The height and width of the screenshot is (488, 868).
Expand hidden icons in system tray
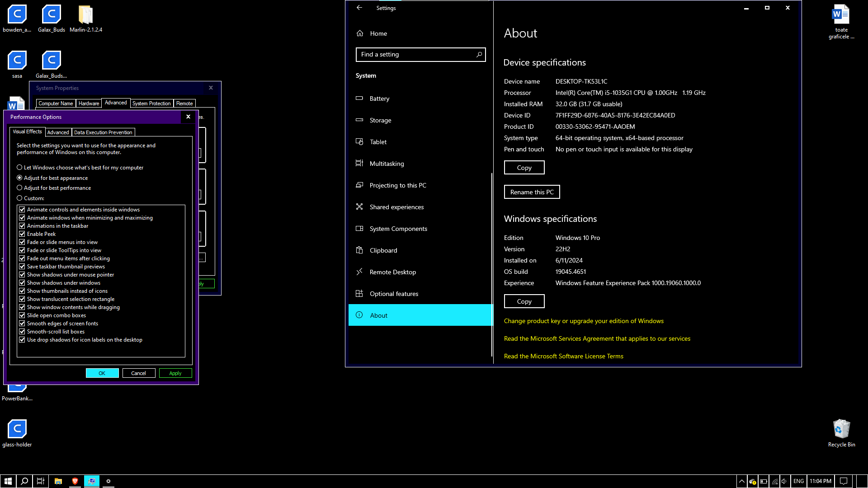742,481
